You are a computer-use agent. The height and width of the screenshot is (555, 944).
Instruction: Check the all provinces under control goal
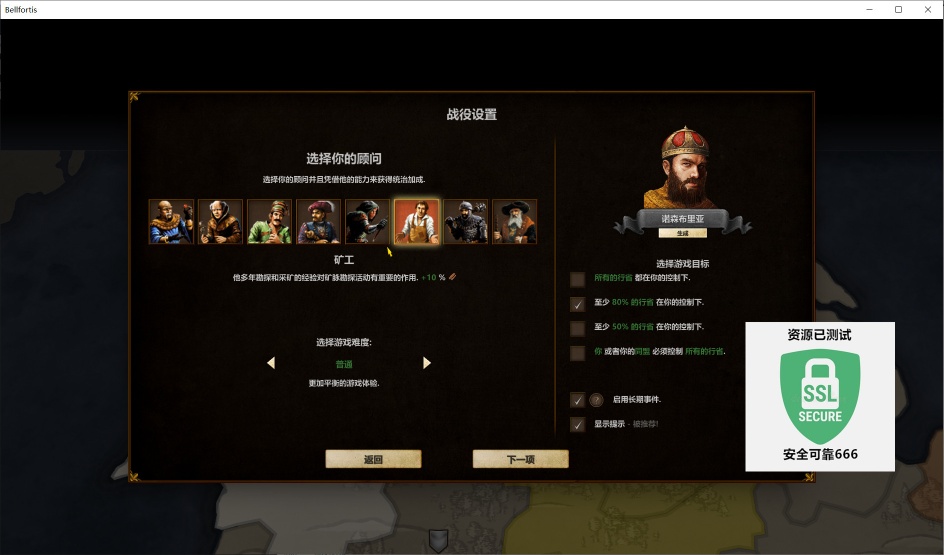(577, 279)
